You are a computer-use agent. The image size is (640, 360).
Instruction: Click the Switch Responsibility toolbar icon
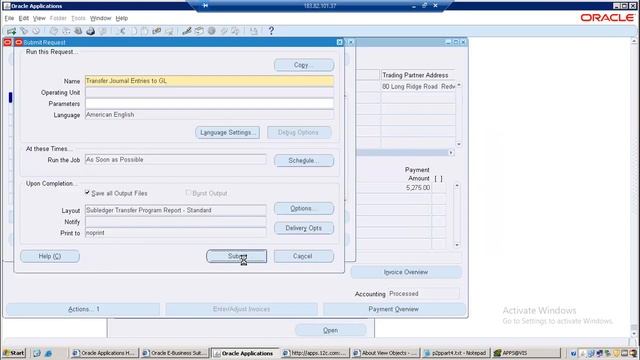coord(78,31)
